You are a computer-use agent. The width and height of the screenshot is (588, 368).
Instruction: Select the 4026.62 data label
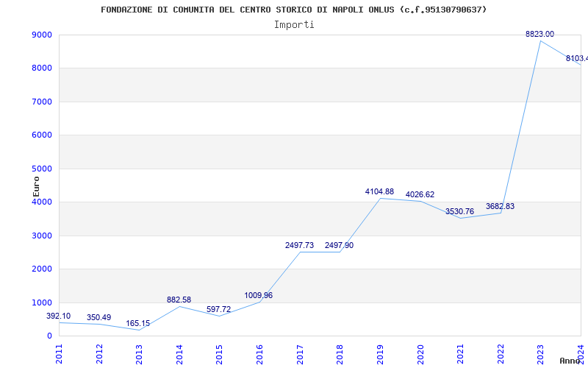pos(420,195)
